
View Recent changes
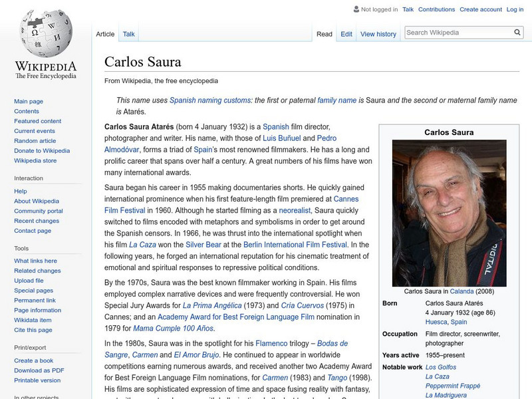(x=37, y=221)
